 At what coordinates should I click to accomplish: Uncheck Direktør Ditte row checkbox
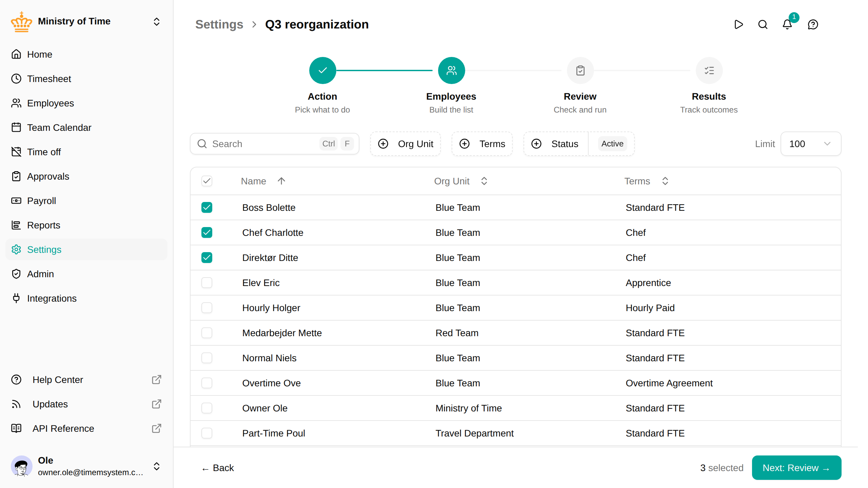pyautogui.click(x=207, y=258)
